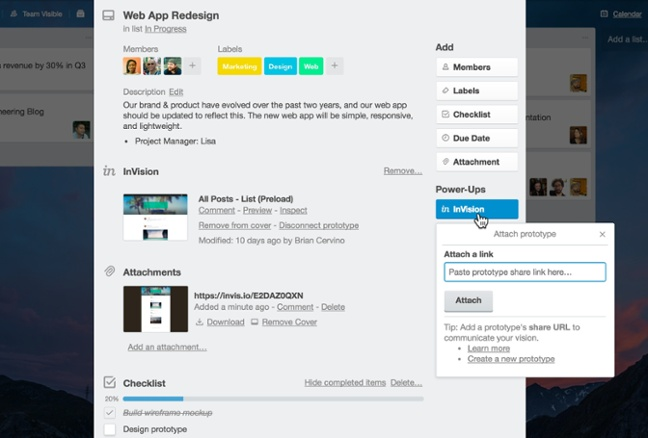Close the Attach prototype popup
648x438 pixels.
tap(602, 234)
